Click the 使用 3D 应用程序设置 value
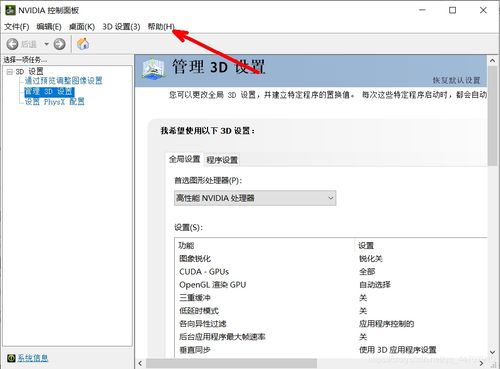500x369 pixels. click(398, 350)
